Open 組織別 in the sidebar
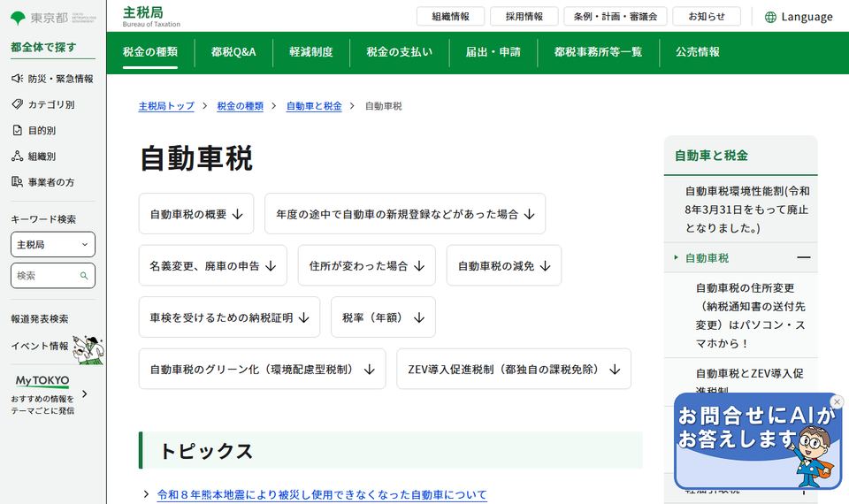849x504 pixels. (34, 157)
